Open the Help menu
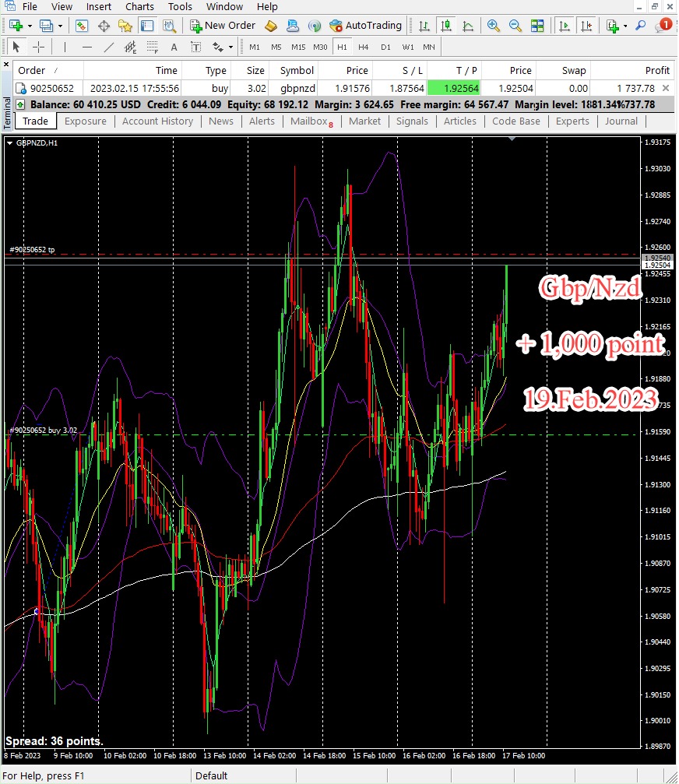 [x=267, y=6]
